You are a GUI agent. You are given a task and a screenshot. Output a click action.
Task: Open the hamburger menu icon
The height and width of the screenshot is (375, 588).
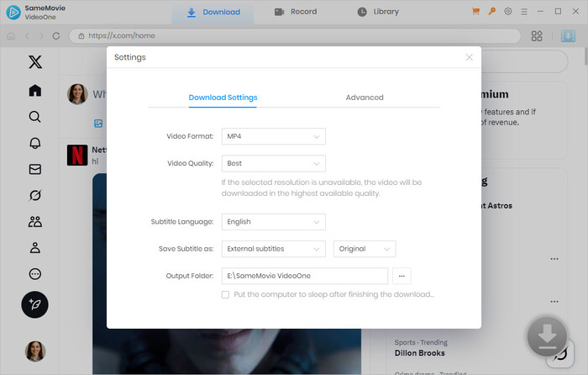[524, 12]
